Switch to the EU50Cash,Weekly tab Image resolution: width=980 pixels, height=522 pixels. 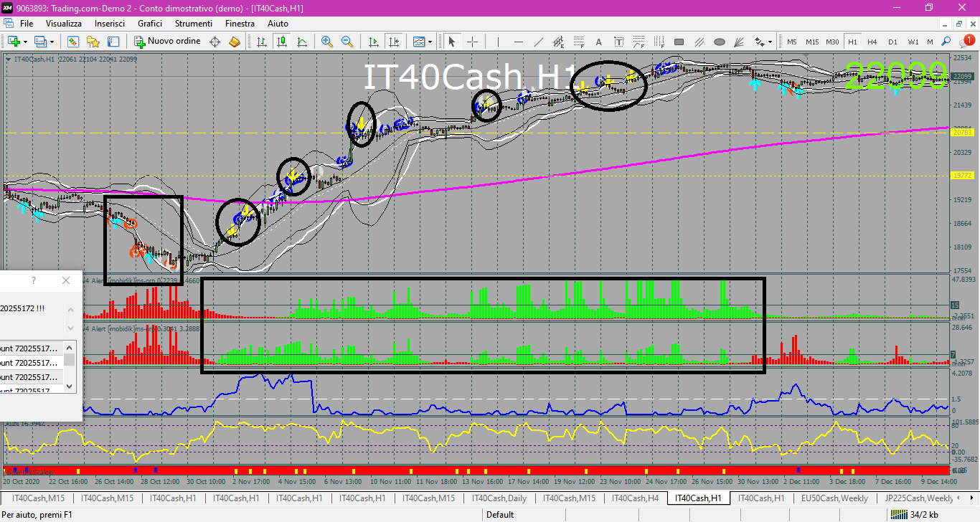pyautogui.click(x=834, y=498)
